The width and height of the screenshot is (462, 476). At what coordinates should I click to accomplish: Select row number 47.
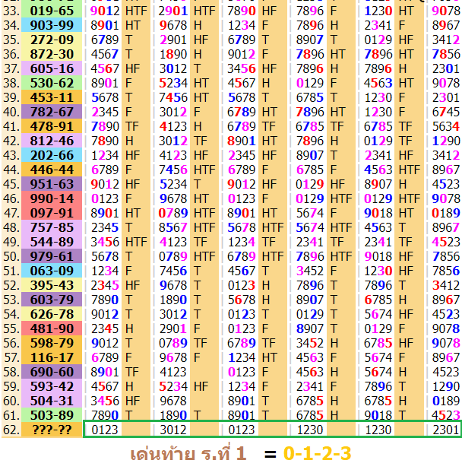(11, 213)
